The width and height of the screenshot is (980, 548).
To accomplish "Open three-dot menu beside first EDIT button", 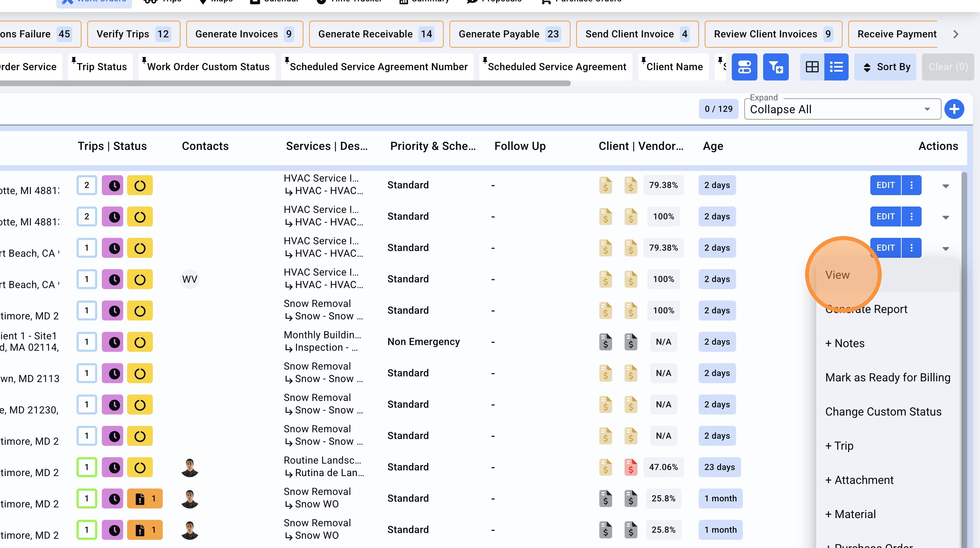I will (911, 185).
